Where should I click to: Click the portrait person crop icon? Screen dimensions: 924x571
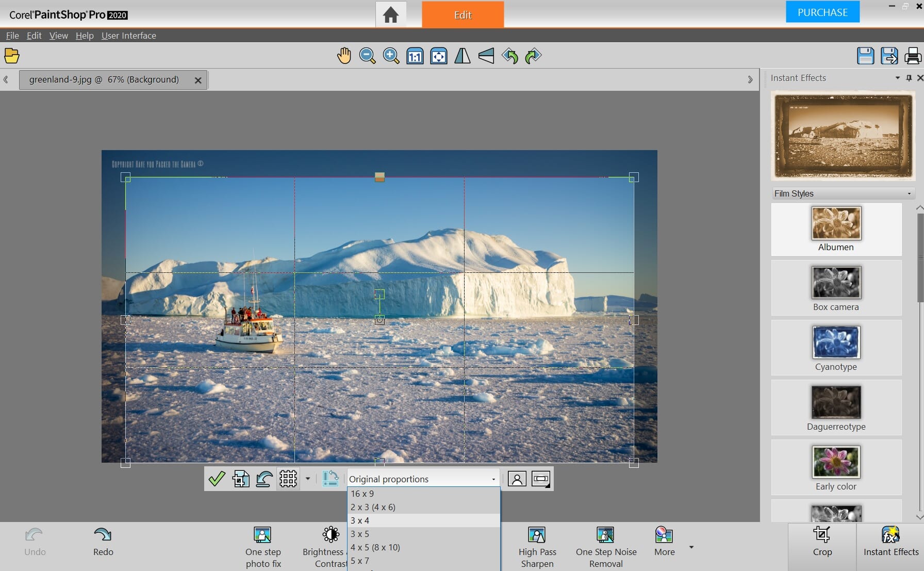pyautogui.click(x=517, y=479)
